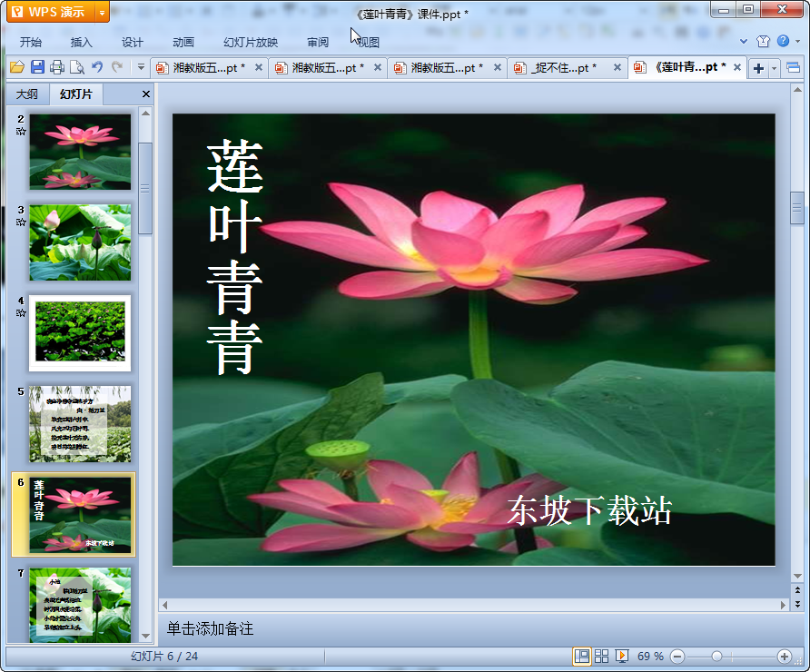Zoom out with the minus button
The width and height of the screenshot is (810, 672).
[x=677, y=657]
